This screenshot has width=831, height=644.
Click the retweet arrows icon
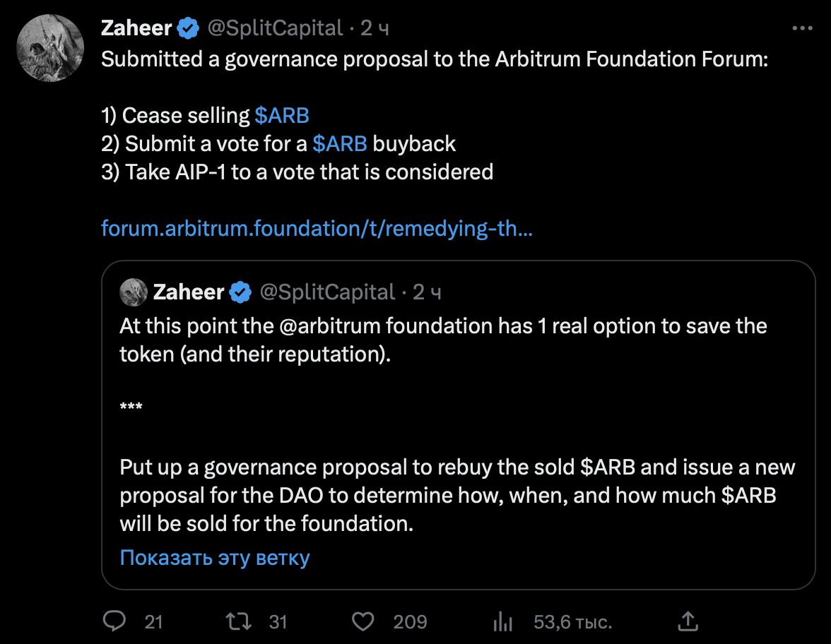tap(237, 621)
